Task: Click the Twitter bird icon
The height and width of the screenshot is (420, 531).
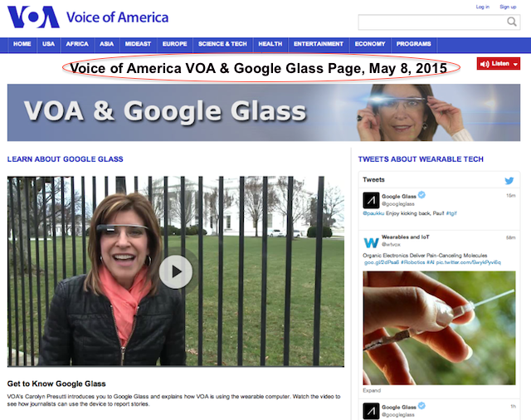Action: coord(509,180)
